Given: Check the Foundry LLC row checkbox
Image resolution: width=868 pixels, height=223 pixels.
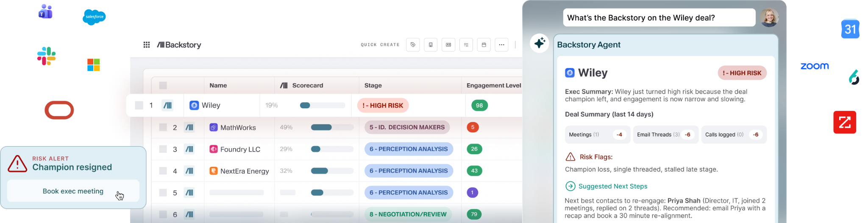Looking at the screenshot, I should [x=163, y=149].
